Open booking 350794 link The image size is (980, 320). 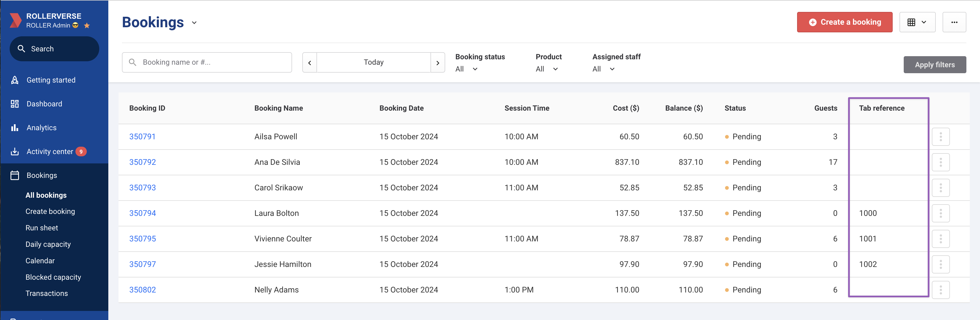point(143,213)
